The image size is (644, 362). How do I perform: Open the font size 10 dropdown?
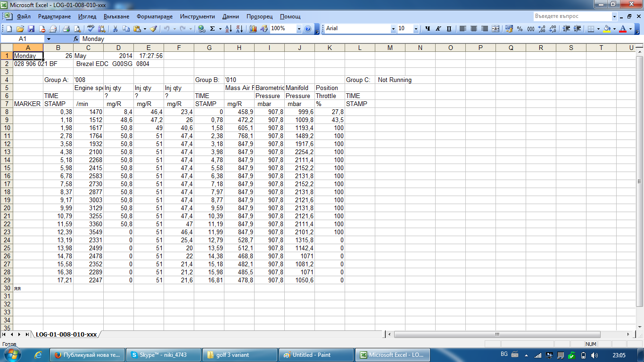click(x=416, y=29)
